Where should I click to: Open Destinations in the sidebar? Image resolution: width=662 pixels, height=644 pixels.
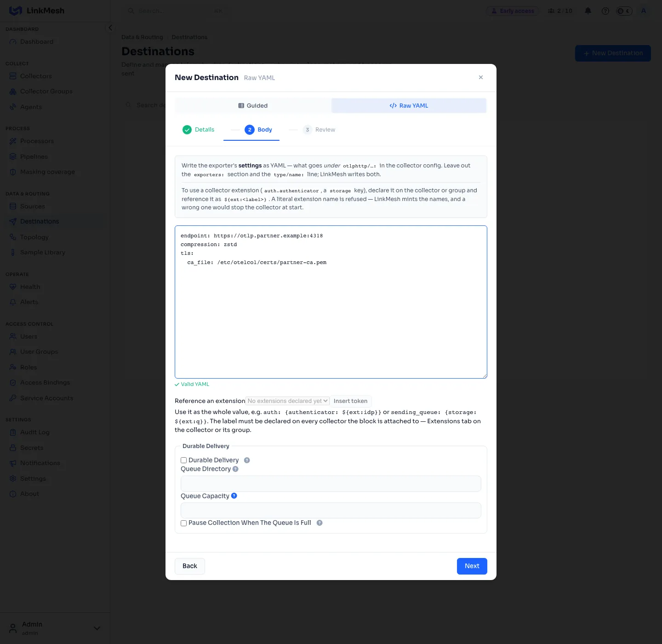(x=55, y=222)
